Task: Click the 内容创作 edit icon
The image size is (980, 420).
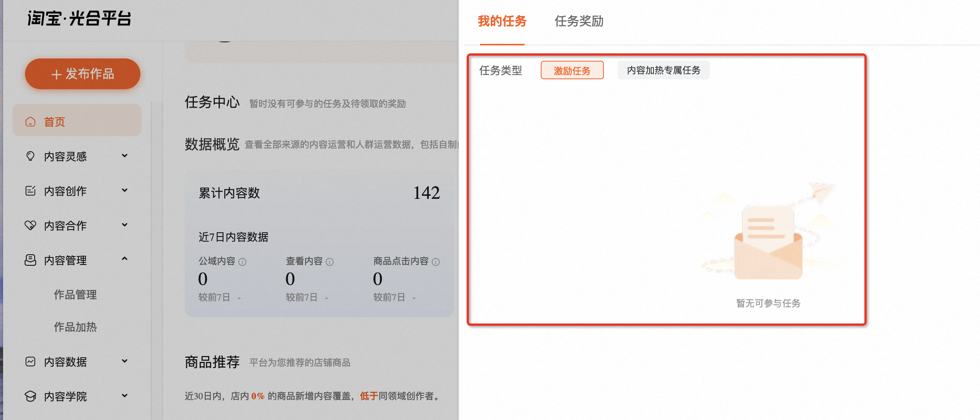Action: [30, 191]
